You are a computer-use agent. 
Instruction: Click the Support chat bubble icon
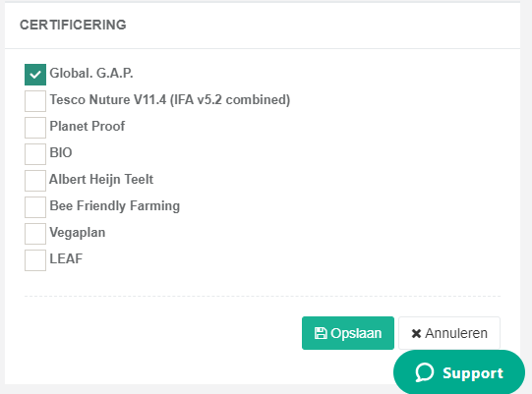pos(425,372)
